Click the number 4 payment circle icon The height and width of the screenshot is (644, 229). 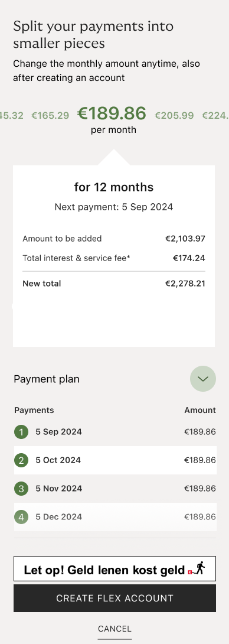[21, 517]
